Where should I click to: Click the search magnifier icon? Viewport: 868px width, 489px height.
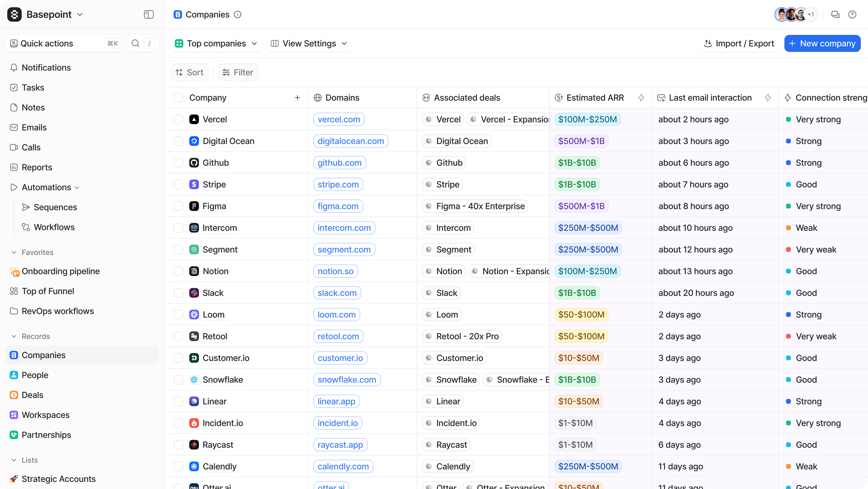(135, 43)
